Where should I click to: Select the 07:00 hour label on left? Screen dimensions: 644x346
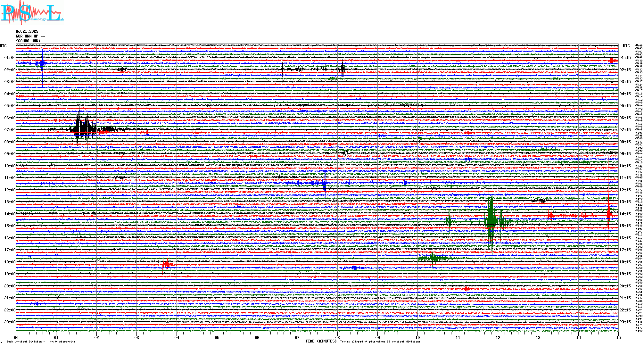tap(10, 130)
